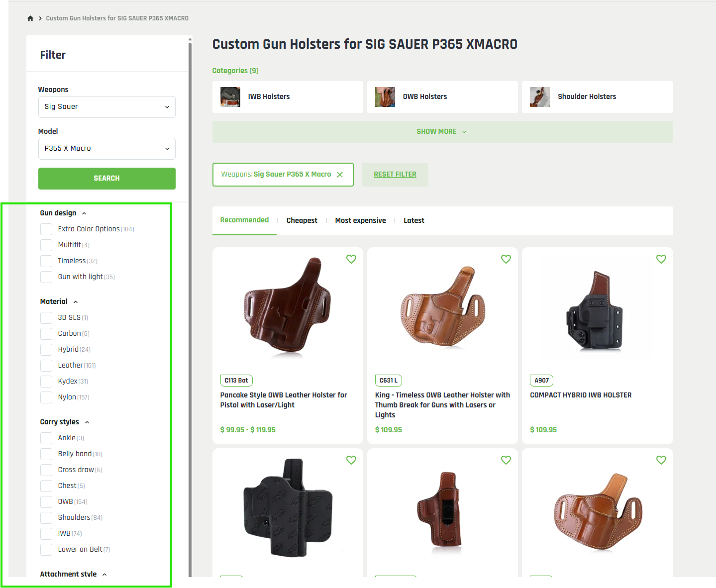The width and height of the screenshot is (716, 588).
Task: Open the OWB Holsters category
Action: pos(442,97)
